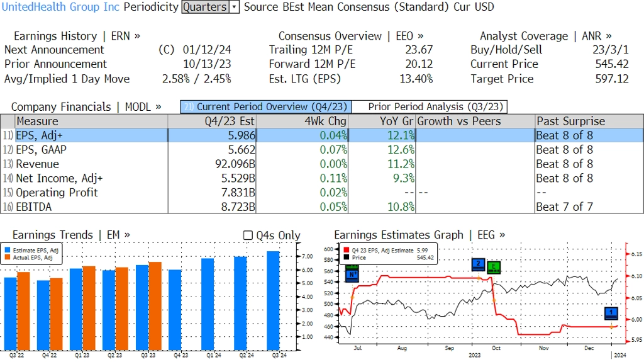The width and height of the screenshot is (644, 362).
Task: Click the red Q4 23 EPS Estimate swatch
Action: coord(347,250)
